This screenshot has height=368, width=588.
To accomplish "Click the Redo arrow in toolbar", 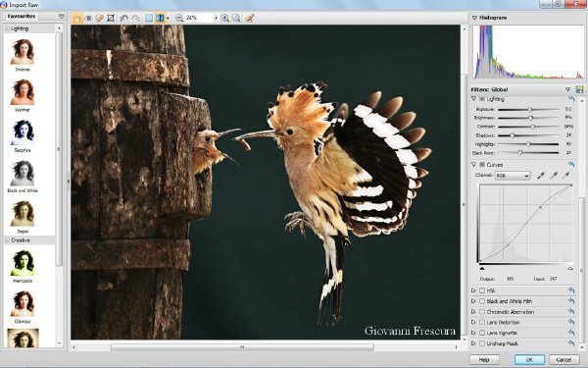I will 135,18.
